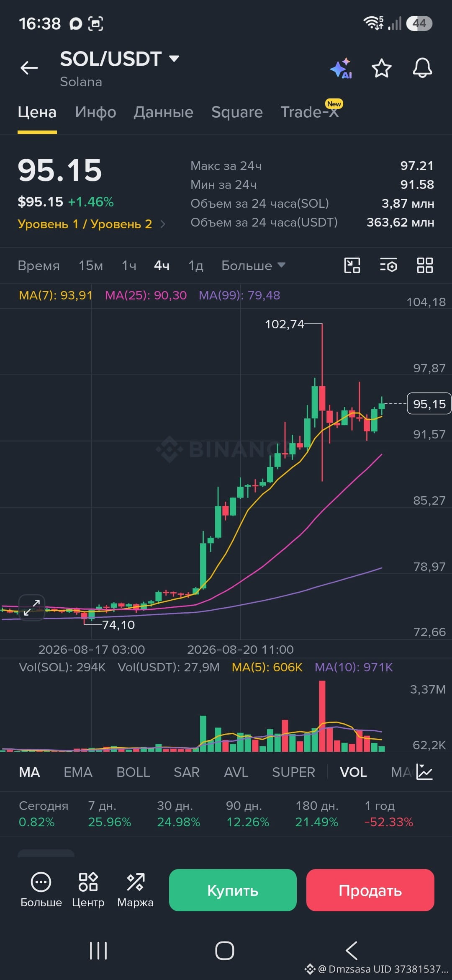Tap the Сегодня 0.82% performance
Screen dimensions: 452x980
coord(43,814)
